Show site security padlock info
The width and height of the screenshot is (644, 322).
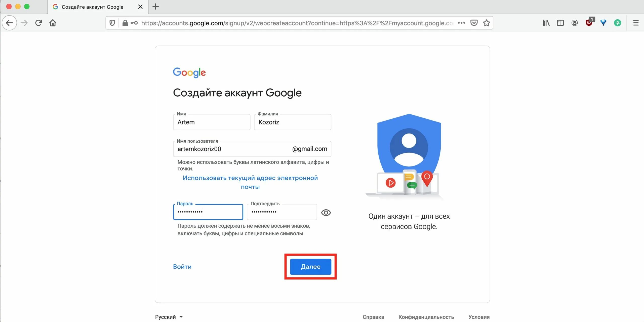pos(125,23)
